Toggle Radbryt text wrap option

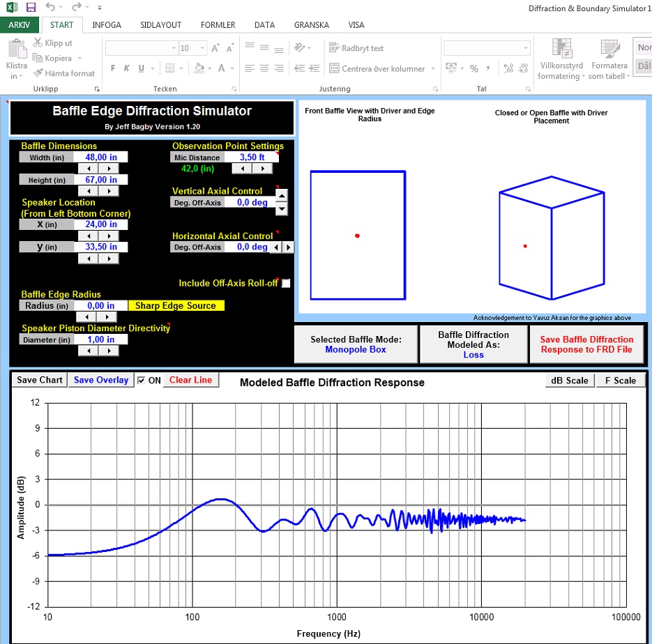click(x=356, y=48)
